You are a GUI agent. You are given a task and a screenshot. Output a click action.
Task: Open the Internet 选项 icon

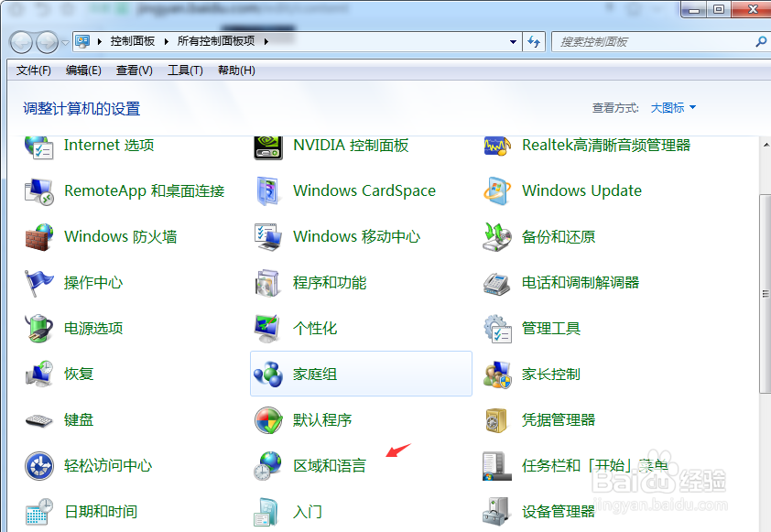pos(39,147)
